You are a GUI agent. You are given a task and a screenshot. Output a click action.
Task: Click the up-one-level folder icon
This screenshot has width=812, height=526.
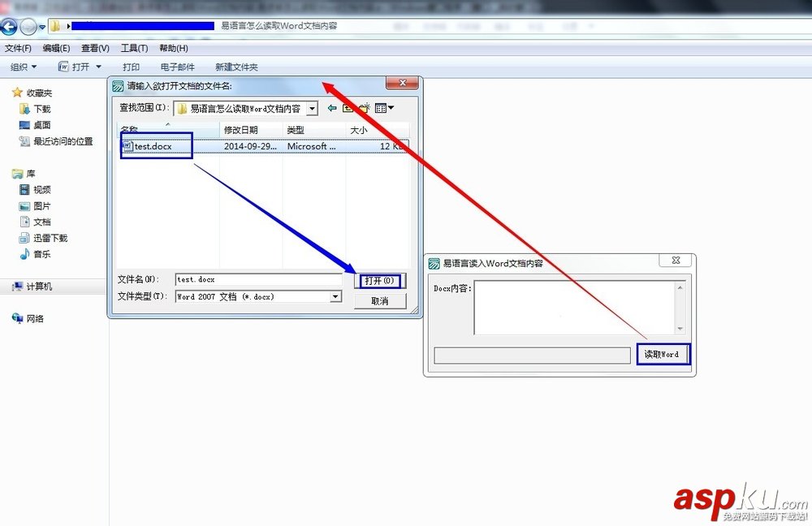(348, 108)
